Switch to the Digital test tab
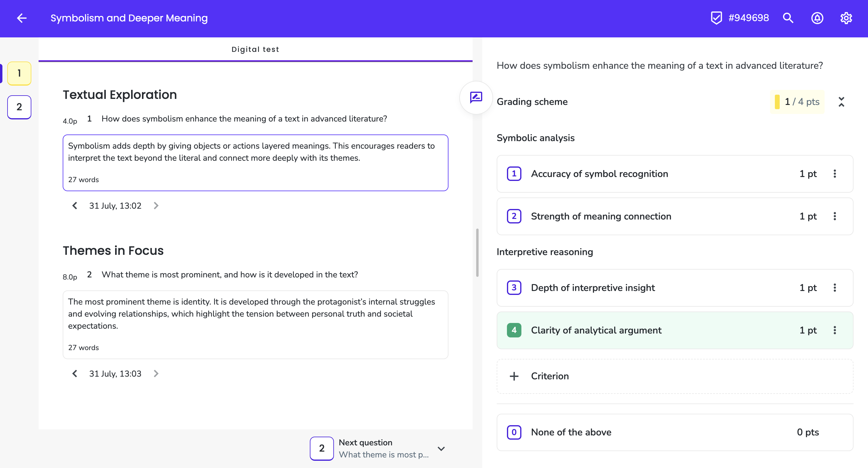 pyautogui.click(x=255, y=49)
